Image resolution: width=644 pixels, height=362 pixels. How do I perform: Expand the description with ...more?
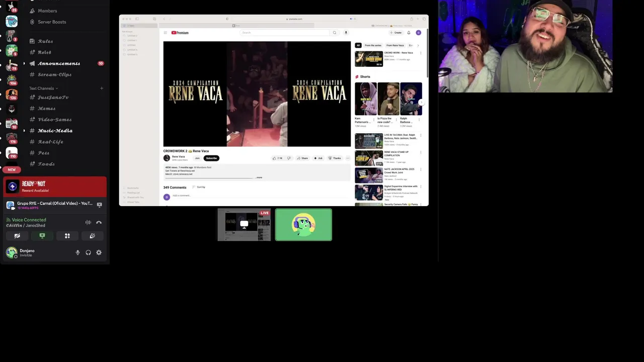point(259,177)
